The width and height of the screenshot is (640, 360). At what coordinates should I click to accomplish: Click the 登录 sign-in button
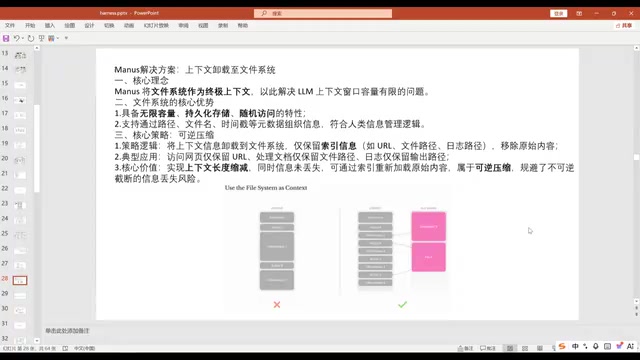click(x=559, y=13)
